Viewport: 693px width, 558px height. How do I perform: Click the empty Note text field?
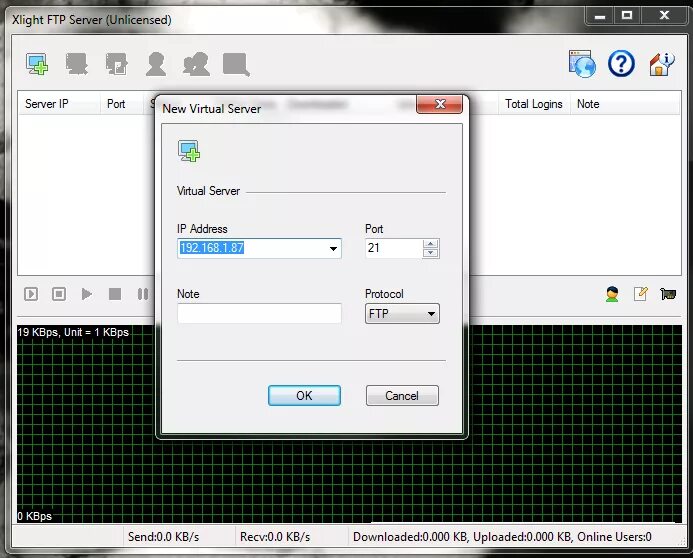[x=259, y=313]
